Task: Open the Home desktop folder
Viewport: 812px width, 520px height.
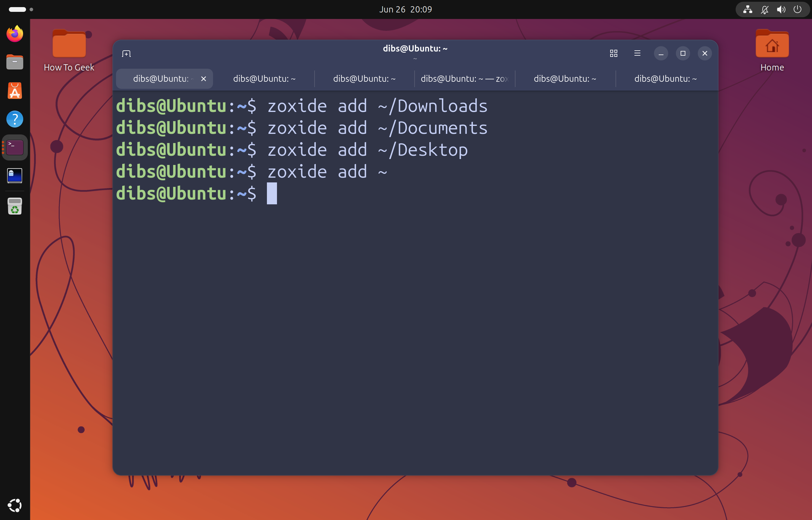Action: (x=772, y=51)
